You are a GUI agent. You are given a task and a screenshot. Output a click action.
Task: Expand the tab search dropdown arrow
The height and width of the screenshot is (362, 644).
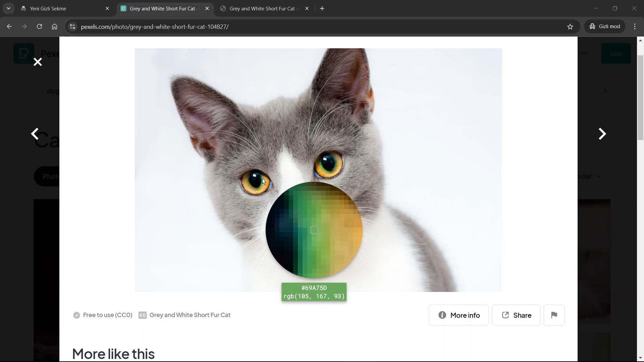8,8
